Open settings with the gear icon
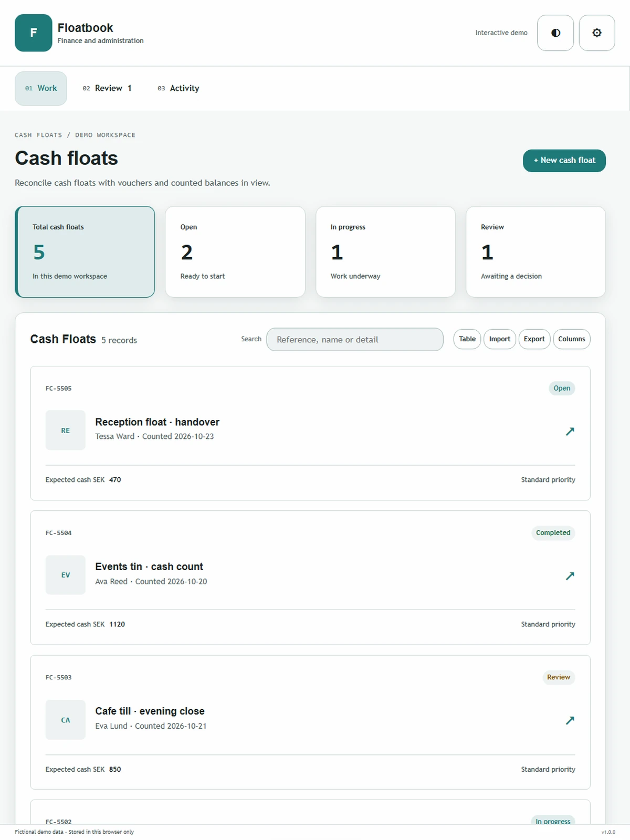This screenshot has width=630, height=840. [x=597, y=33]
